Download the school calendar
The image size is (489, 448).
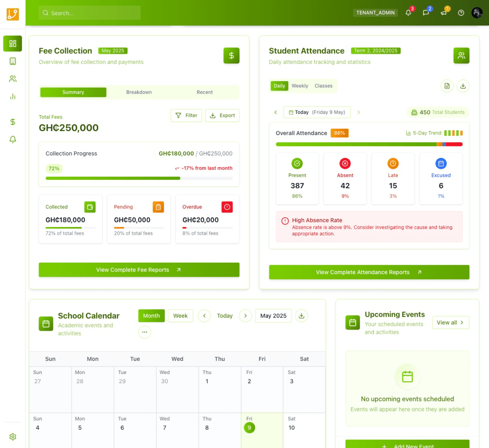pyautogui.click(x=302, y=316)
